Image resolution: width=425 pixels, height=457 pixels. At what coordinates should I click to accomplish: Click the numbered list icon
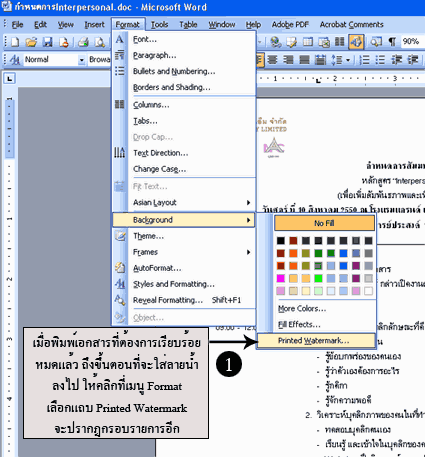click(x=365, y=60)
